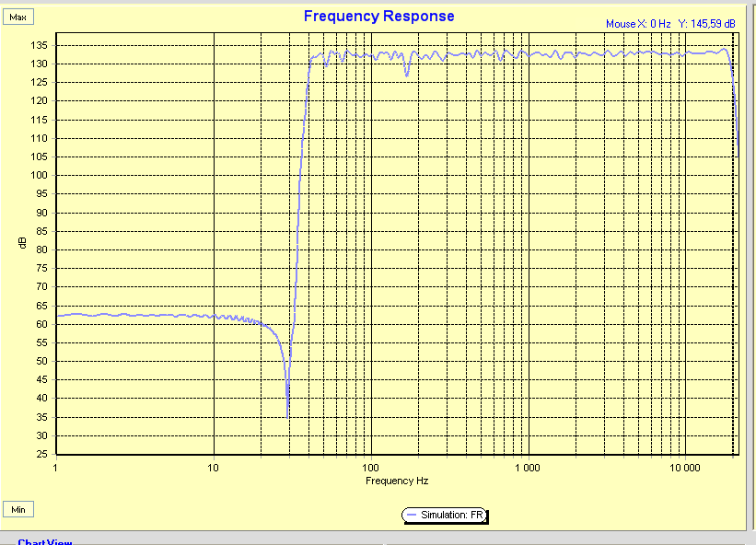756x545 pixels.
Task: Click the Max button above the chart
Action: click(x=18, y=17)
